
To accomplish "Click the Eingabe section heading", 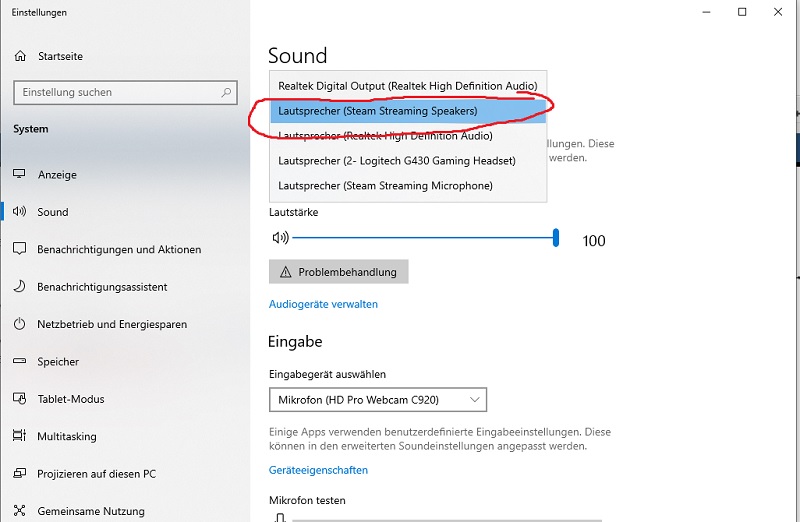I will [x=295, y=341].
